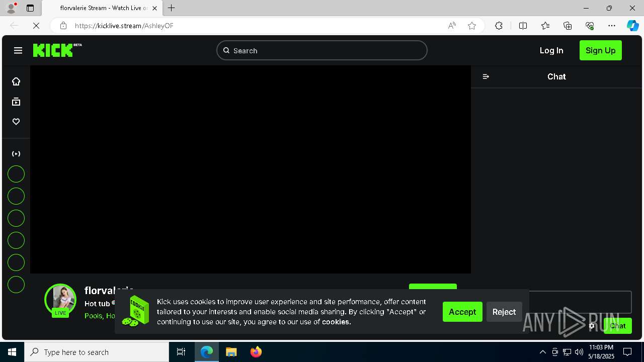
Task: Add this page to favorites
Action: (x=472, y=26)
